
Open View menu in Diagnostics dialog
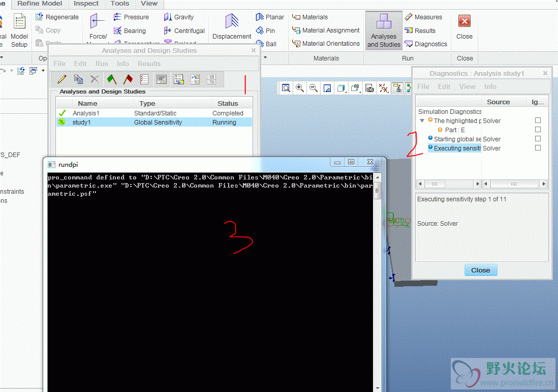point(467,86)
